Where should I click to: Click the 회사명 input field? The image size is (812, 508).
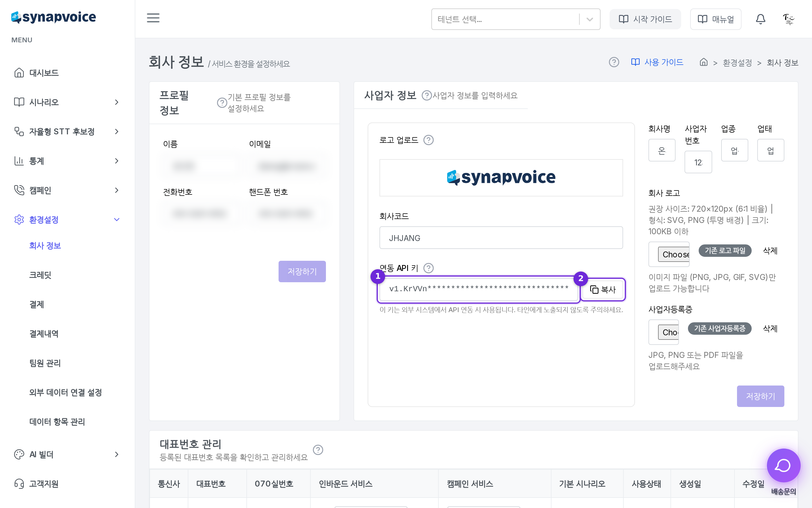click(x=662, y=150)
